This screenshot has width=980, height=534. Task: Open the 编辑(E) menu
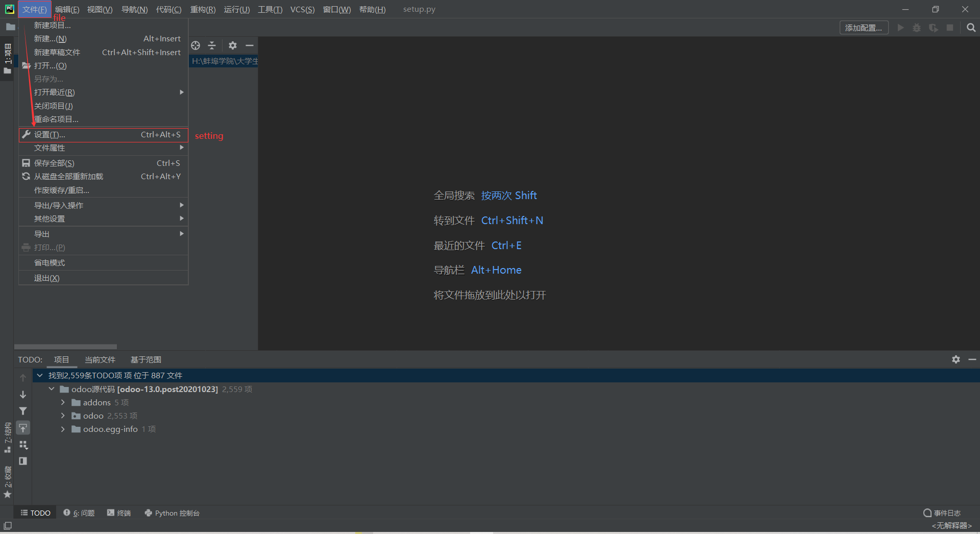click(67, 9)
